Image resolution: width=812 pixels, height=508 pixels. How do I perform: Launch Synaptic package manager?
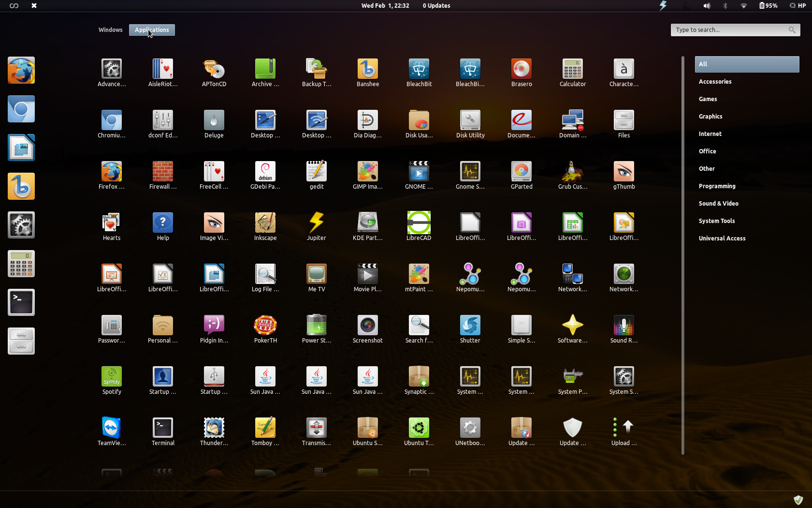(419, 381)
